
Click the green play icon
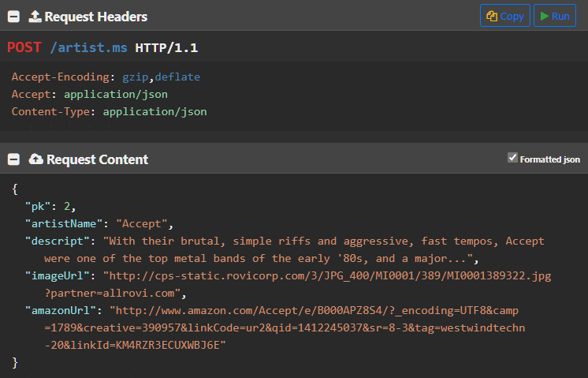click(544, 16)
